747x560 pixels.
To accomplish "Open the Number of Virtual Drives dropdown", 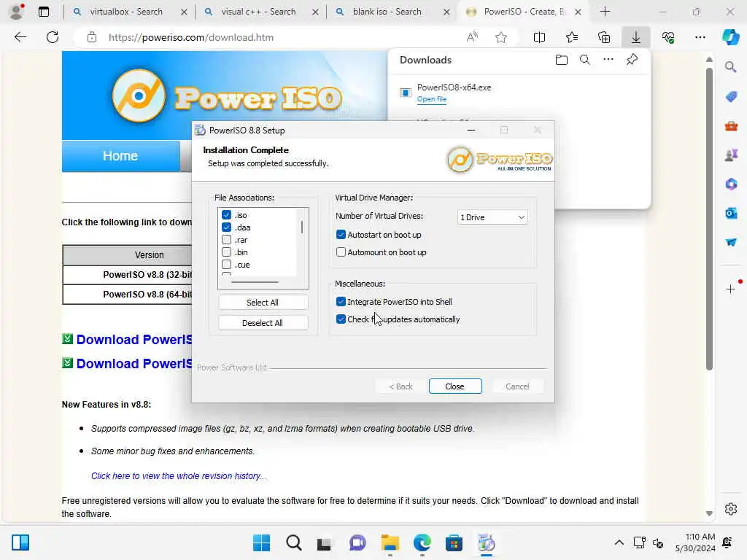I will [x=492, y=217].
